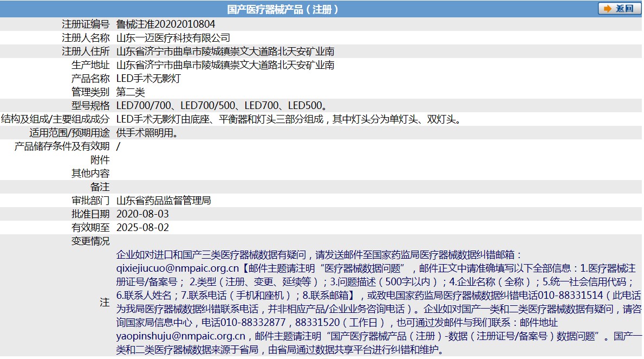Select the 管理类别 label

coord(90,92)
